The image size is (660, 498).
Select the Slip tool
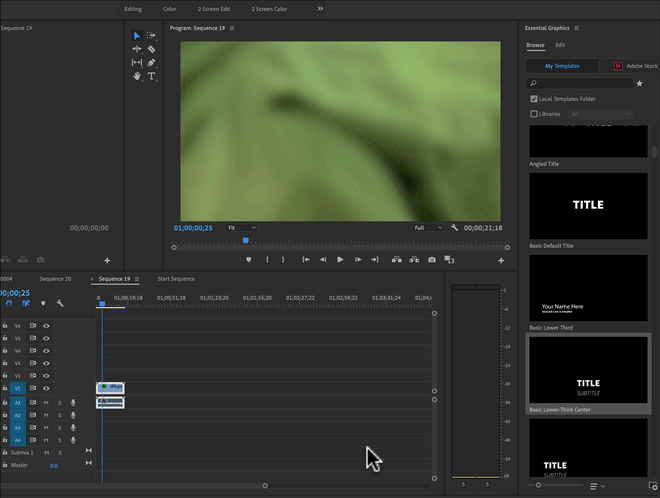coord(137,63)
